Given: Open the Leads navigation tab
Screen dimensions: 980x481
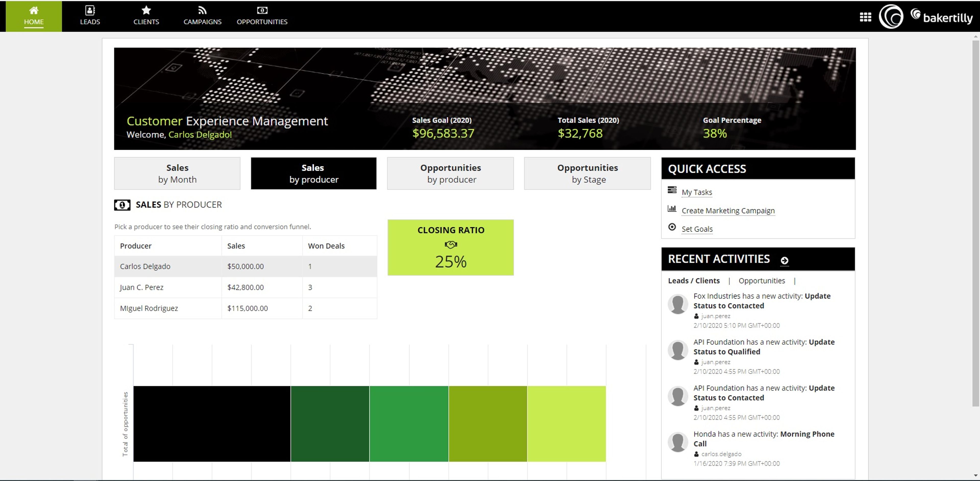Looking at the screenshot, I should point(90,16).
